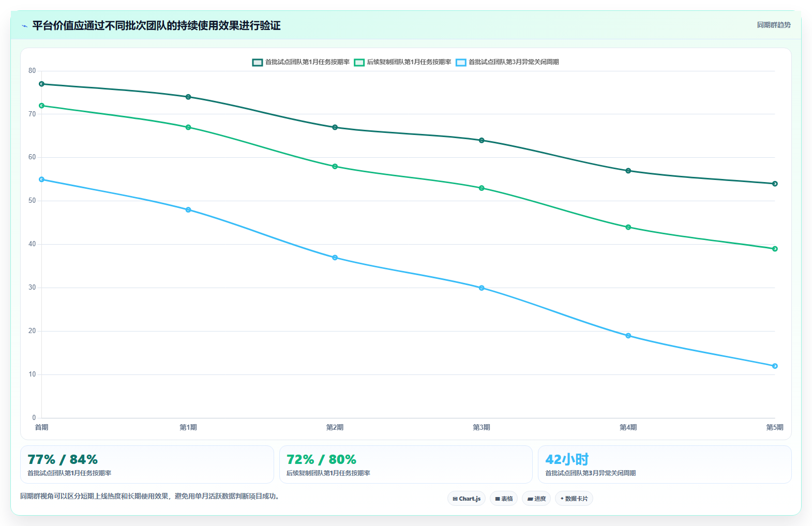Toggle legend 首批试点团队第3月异常关闭周期 series visibility

tap(507, 62)
